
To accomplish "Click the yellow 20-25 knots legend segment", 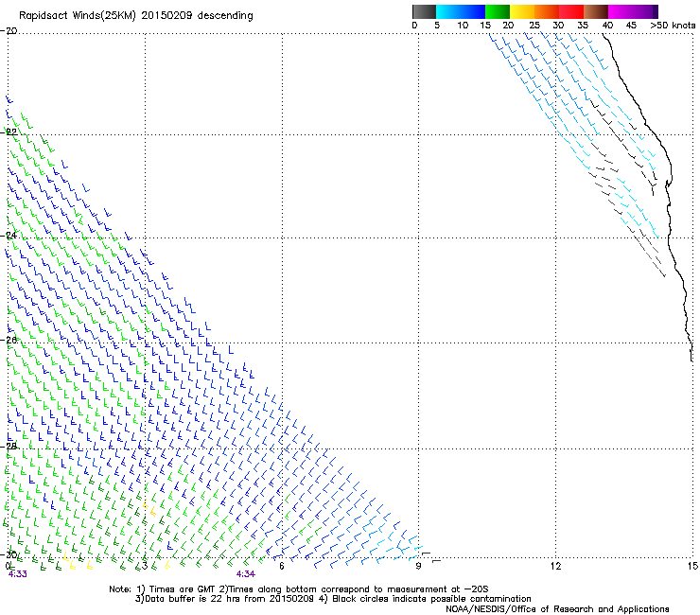I will (522, 11).
